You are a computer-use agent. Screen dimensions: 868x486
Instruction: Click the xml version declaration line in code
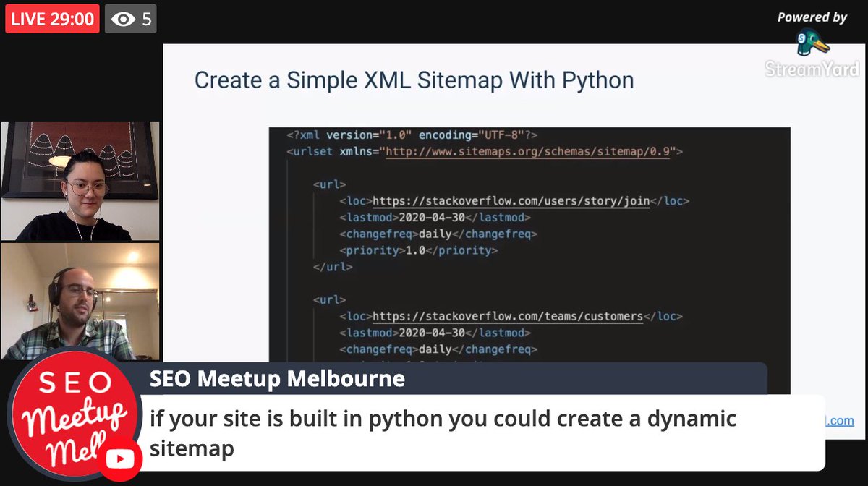tap(412, 135)
